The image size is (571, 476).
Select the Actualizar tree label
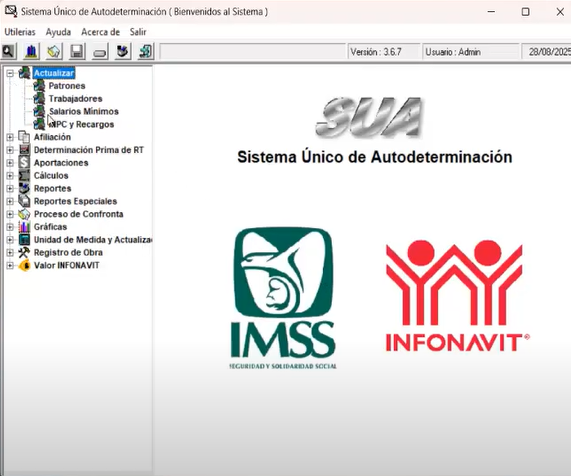[x=54, y=73]
